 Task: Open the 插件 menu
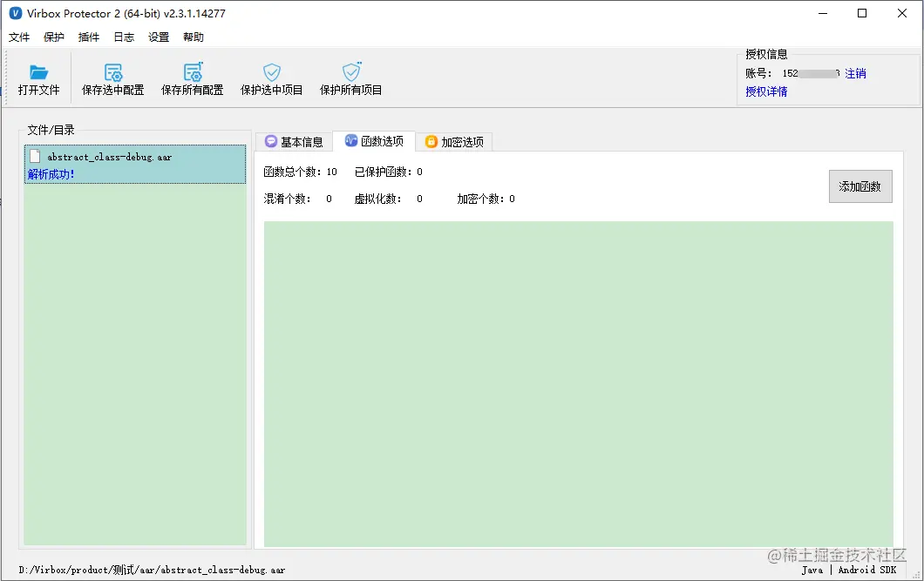pyautogui.click(x=88, y=37)
